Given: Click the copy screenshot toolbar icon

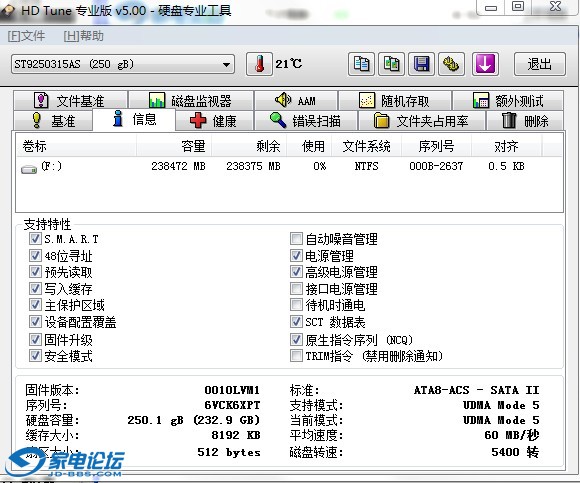Looking at the screenshot, I should [x=391, y=64].
